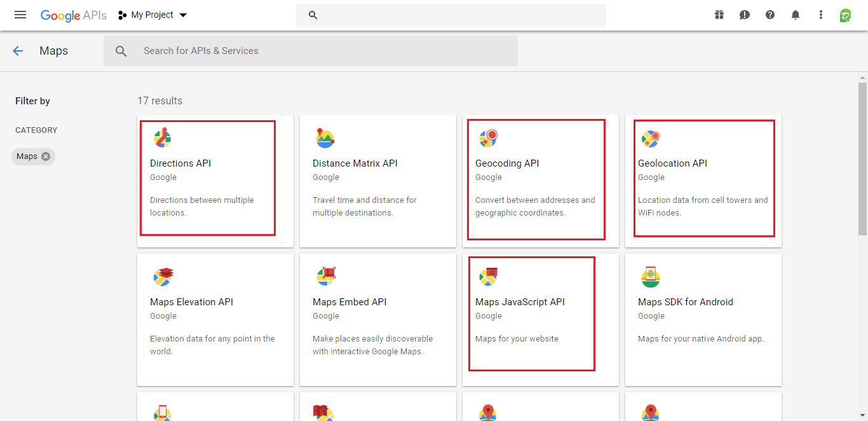Image resolution: width=868 pixels, height=421 pixels.
Task: Click the CATEGORY filter label
Action: point(36,130)
